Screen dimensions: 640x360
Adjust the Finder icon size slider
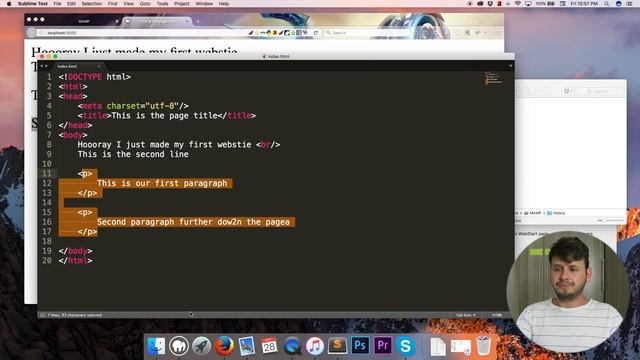610,220
